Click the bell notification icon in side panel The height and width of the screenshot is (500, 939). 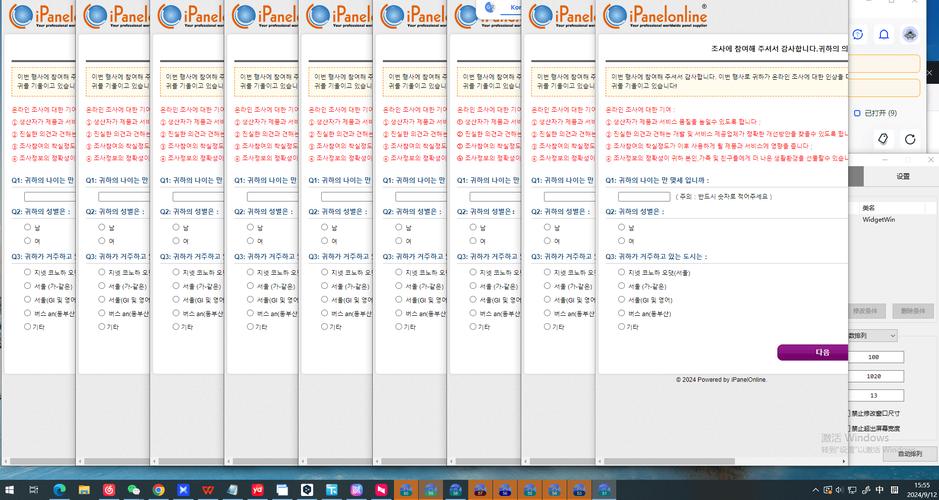coord(883,34)
